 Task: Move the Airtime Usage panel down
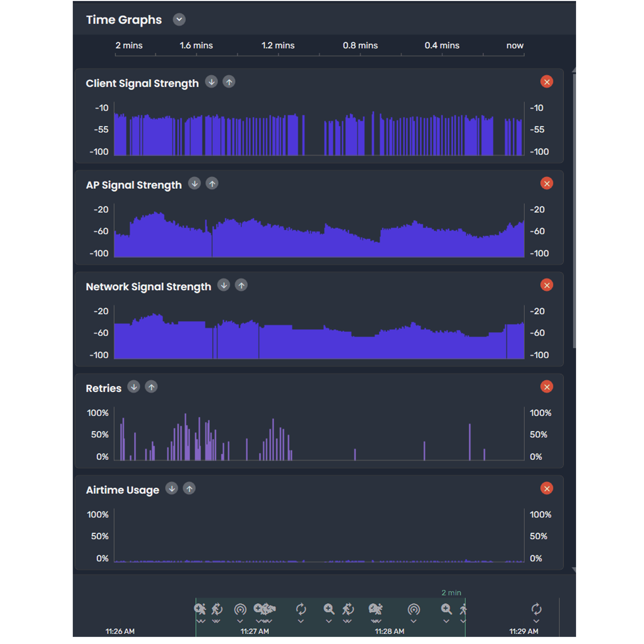172,489
